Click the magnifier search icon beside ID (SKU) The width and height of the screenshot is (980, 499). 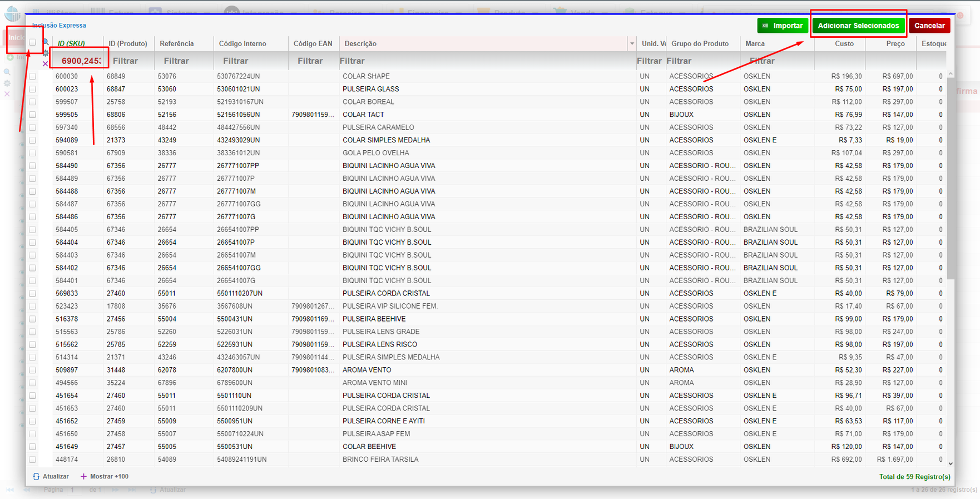tap(46, 42)
